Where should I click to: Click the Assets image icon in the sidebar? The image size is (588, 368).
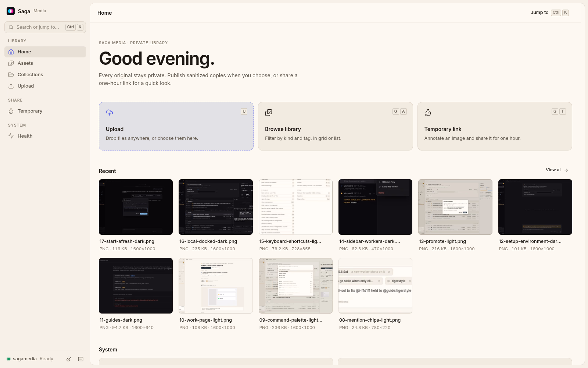11,63
